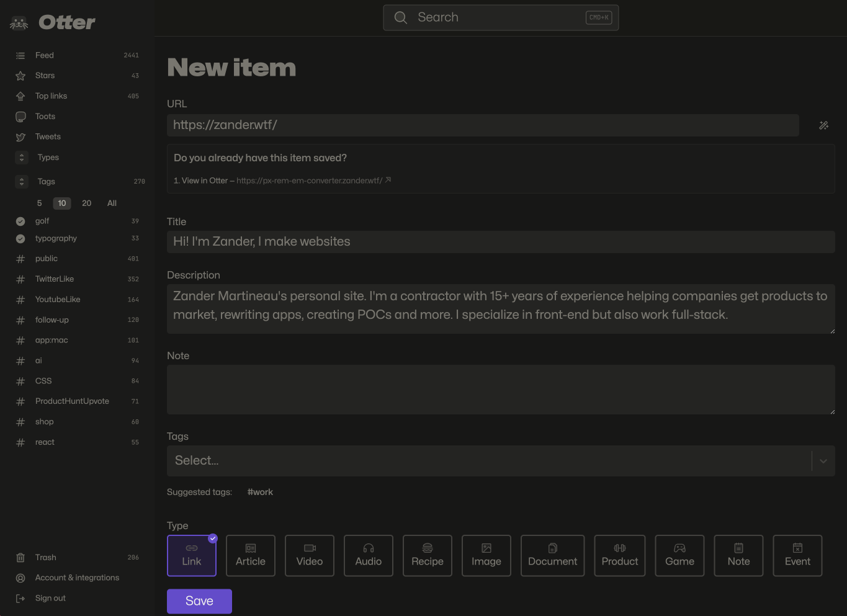Image resolution: width=847 pixels, height=616 pixels.
Task: Select the Video type option
Action: click(310, 556)
